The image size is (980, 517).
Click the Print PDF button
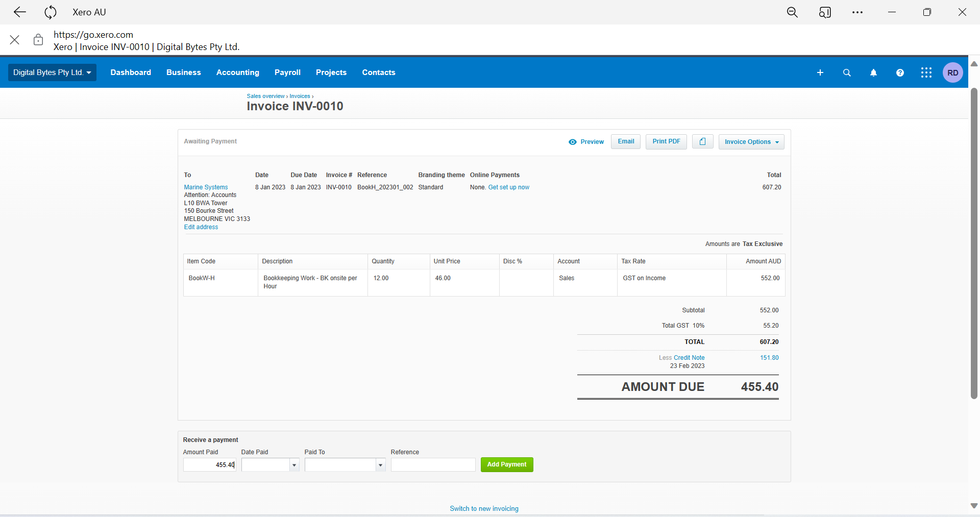(x=666, y=142)
